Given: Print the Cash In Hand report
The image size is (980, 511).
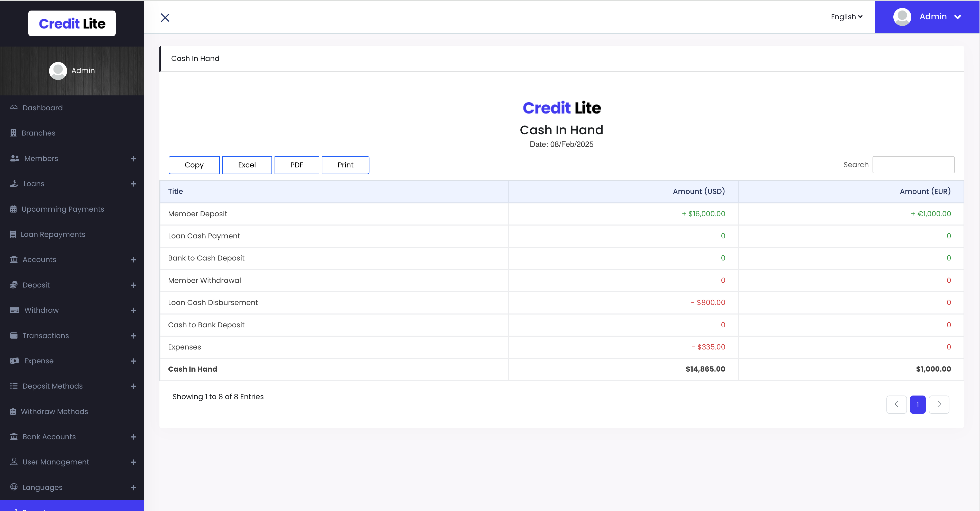Looking at the screenshot, I should click(345, 165).
